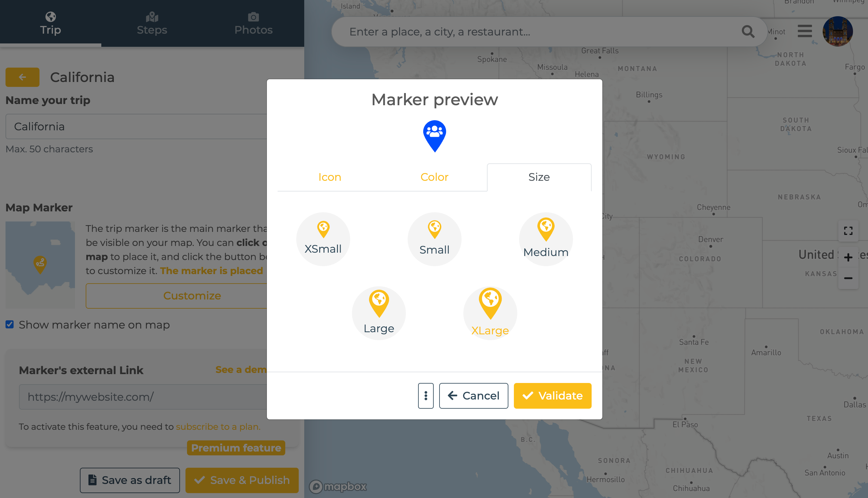Click the blue marker preview pin

(x=434, y=136)
